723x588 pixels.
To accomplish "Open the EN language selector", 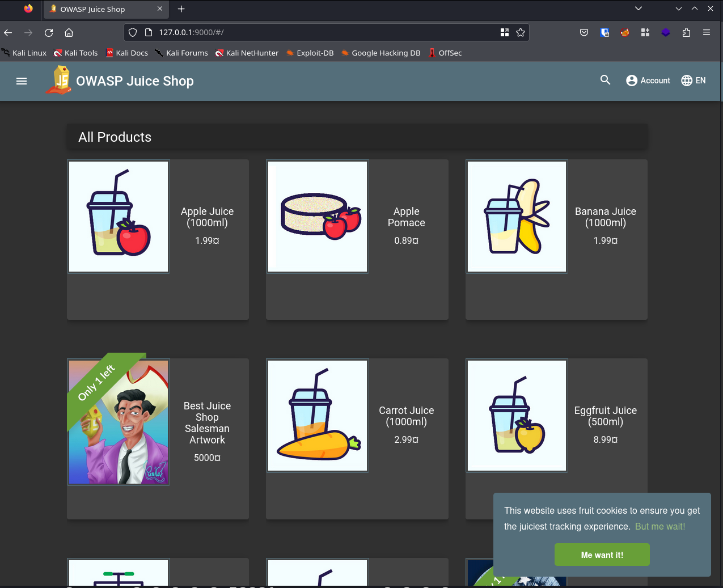I will (694, 81).
